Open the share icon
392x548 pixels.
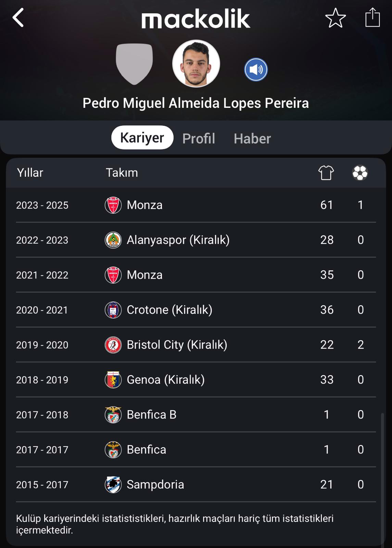click(x=372, y=17)
